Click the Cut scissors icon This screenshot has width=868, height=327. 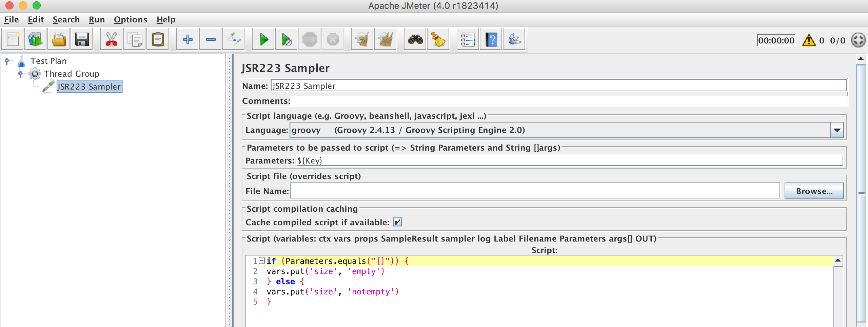pyautogui.click(x=112, y=40)
